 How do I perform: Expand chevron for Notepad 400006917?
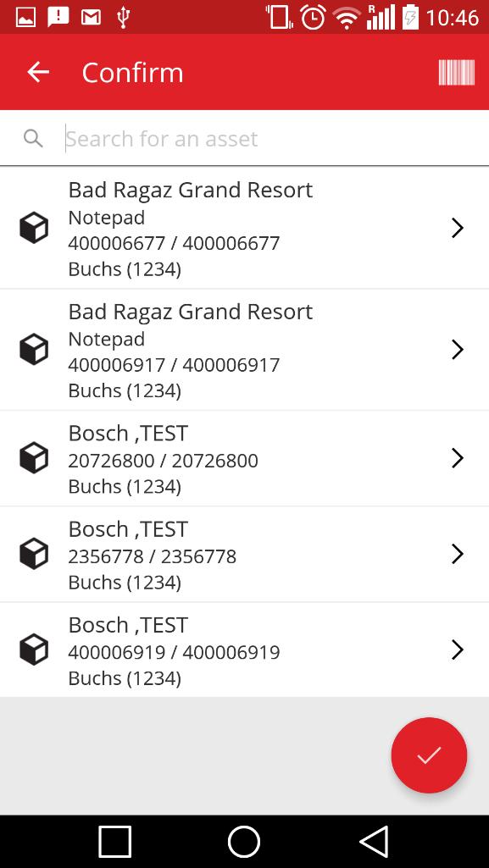point(457,349)
